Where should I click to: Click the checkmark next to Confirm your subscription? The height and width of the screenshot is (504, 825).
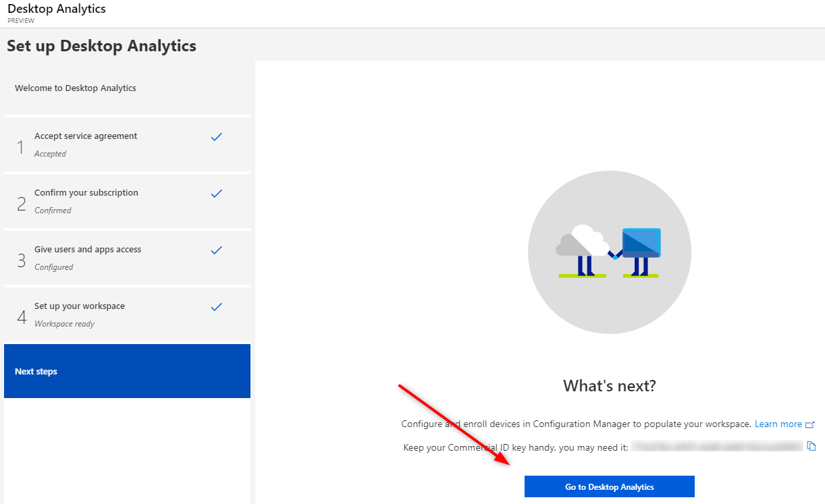[216, 194]
